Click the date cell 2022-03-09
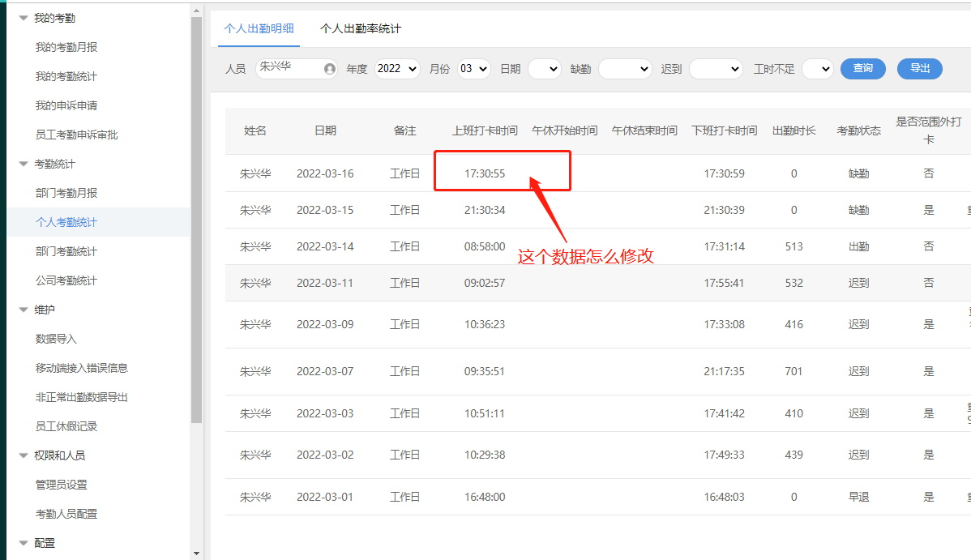Image resolution: width=971 pixels, height=560 pixels. [x=325, y=324]
